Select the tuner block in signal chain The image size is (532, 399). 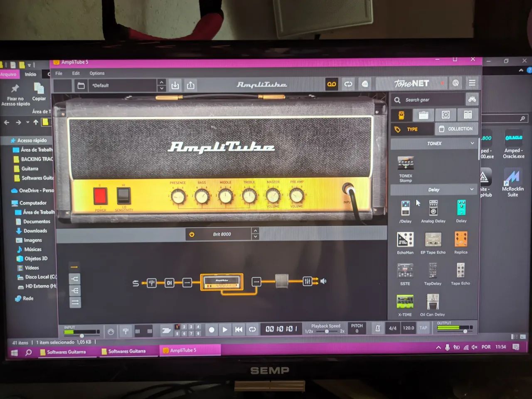[x=152, y=283]
